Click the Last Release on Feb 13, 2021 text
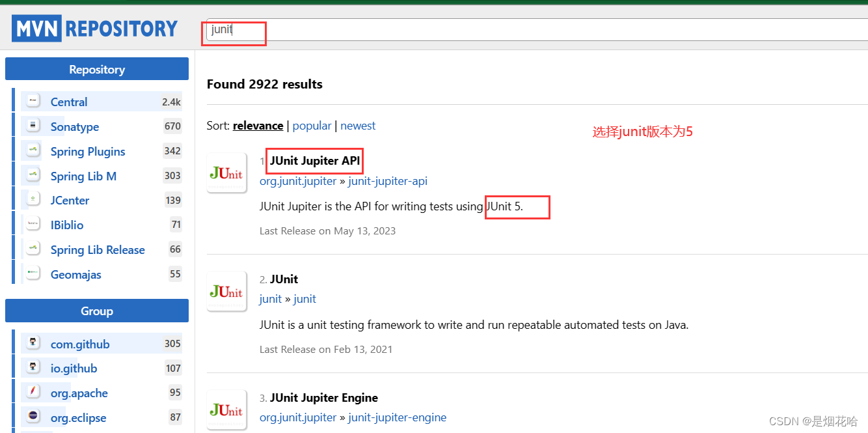Image resolution: width=868 pixels, height=433 pixels. pos(326,349)
